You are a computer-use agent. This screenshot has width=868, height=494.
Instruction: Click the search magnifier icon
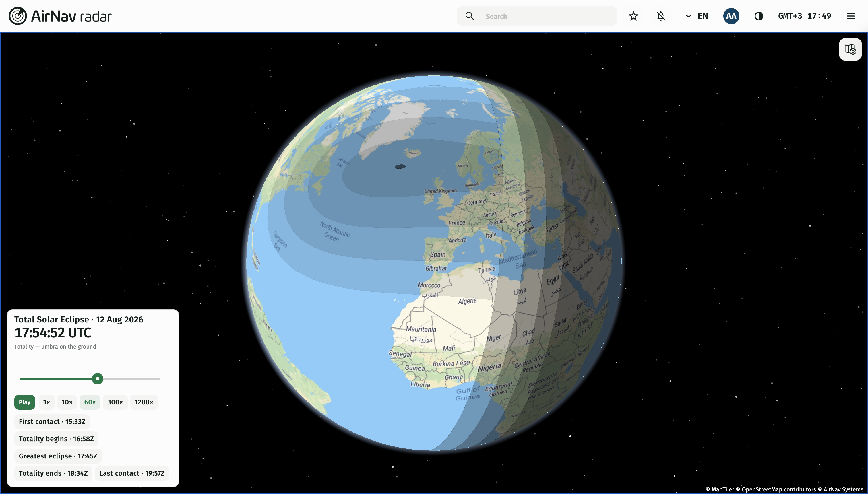[470, 16]
